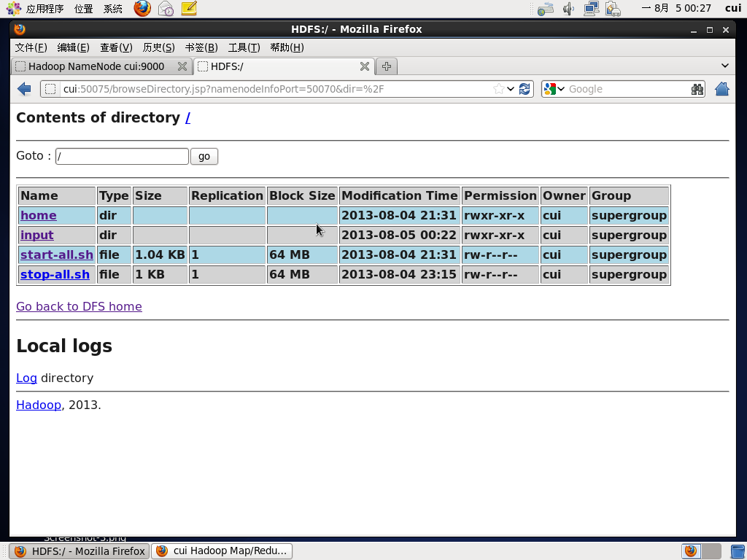The image size is (747, 560).
Task: Bookmark this page with the star icon
Action: [498, 89]
